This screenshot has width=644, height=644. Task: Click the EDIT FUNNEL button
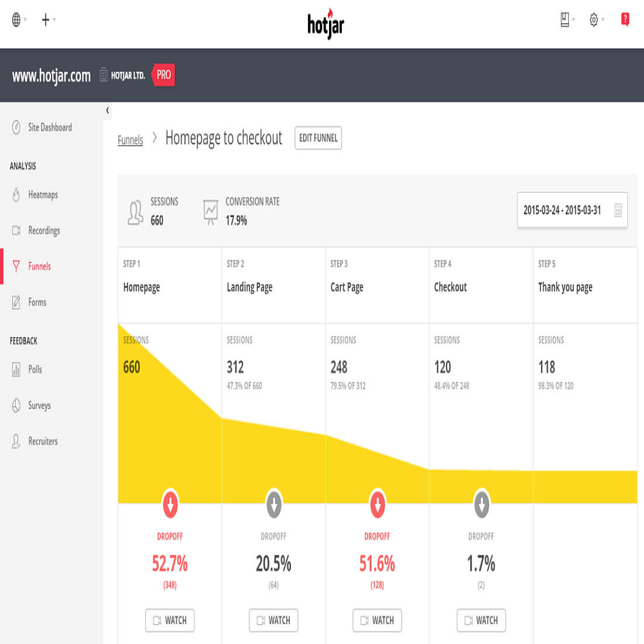pyautogui.click(x=318, y=138)
